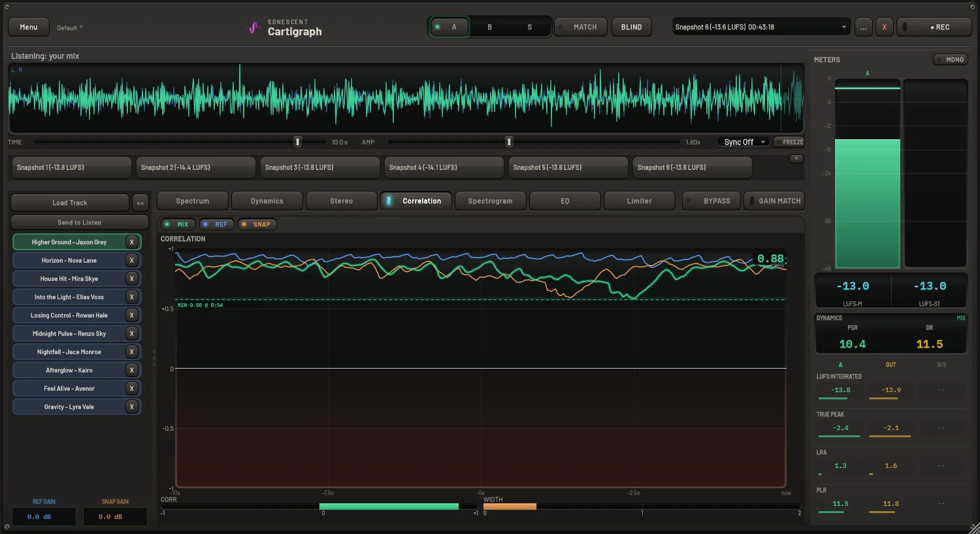The width and height of the screenshot is (980, 534).
Task: Click the AMP slider handle
Action: (509, 142)
